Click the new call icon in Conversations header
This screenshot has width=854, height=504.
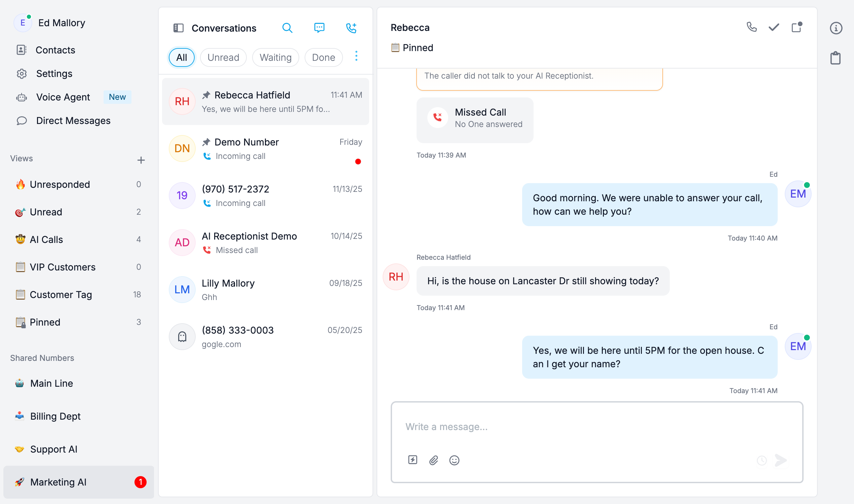pos(351,28)
